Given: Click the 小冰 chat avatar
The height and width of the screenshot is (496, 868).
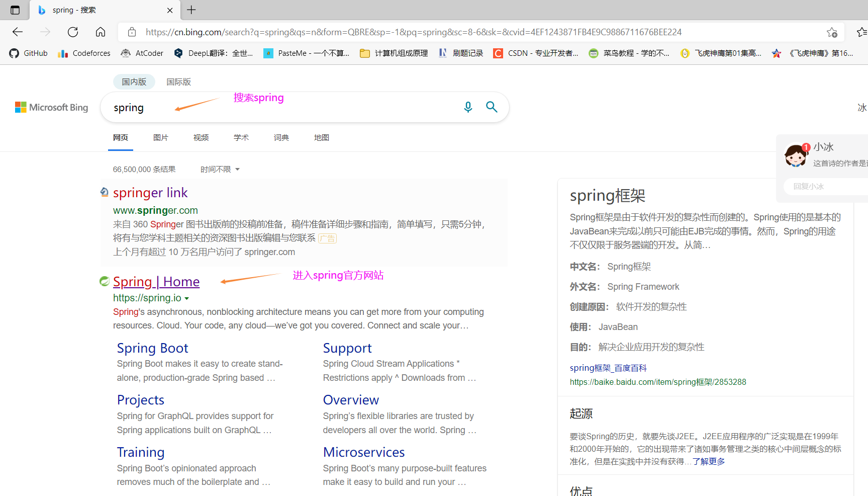Looking at the screenshot, I should tap(796, 155).
